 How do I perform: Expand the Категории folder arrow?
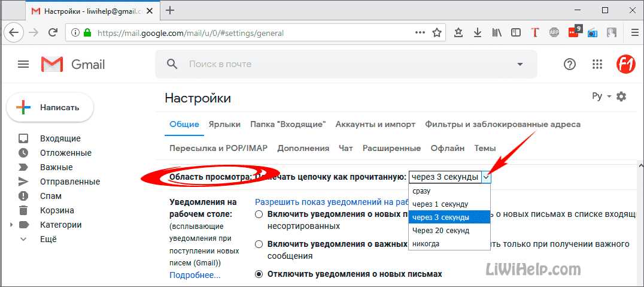pos(11,225)
